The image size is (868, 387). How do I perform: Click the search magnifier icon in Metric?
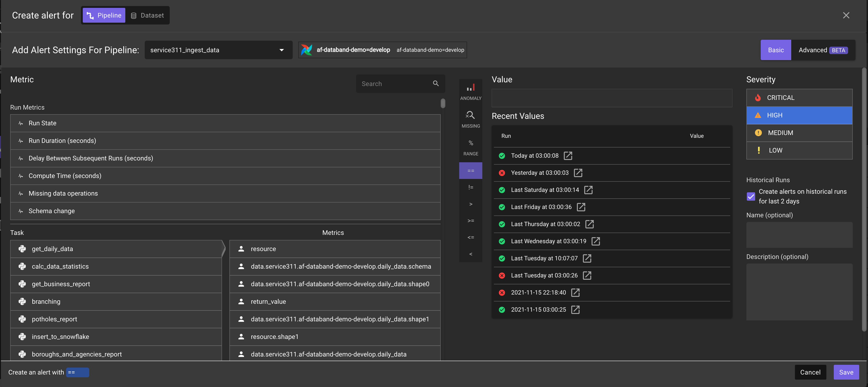[x=436, y=83]
